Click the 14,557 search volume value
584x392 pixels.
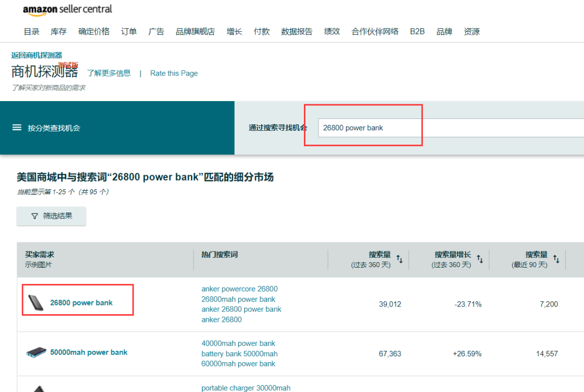tap(547, 354)
